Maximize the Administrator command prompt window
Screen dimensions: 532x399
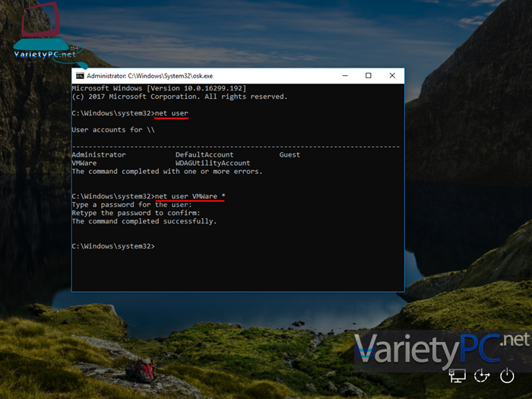(369, 76)
